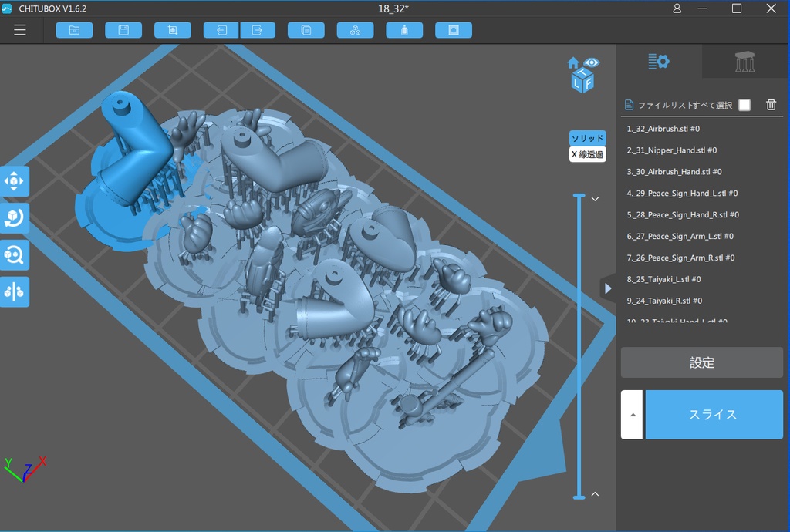This screenshot has height=532, width=790.
Task: Collapse the right panel with arrow handle
Action: 608,288
